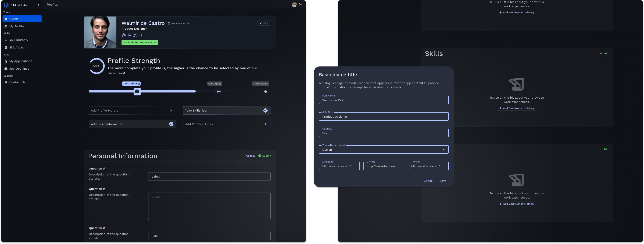Click topmost Add Employment History button
The image size is (644, 244).
coord(517,12)
